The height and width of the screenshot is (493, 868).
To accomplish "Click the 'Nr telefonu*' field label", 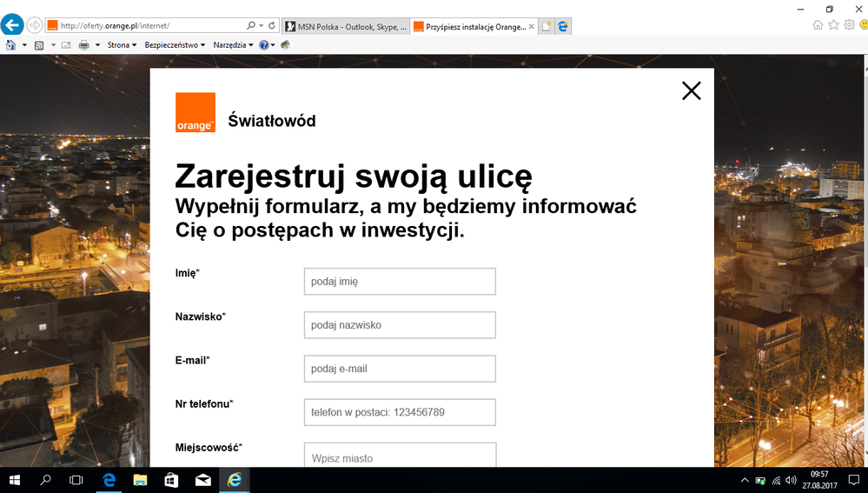I will pyautogui.click(x=204, y=403).
